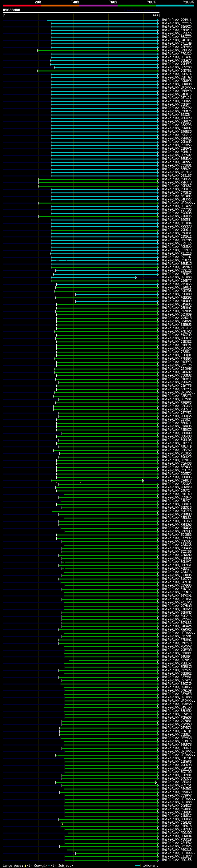The width and height of the screenshot is (197, 868).
Task: Click short cyan bar of UniRef100_Q9FUA9
Action: tap(117, 294)
